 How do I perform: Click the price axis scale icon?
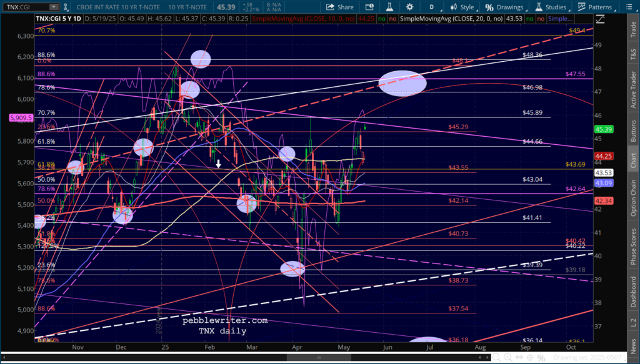(601, 19)
